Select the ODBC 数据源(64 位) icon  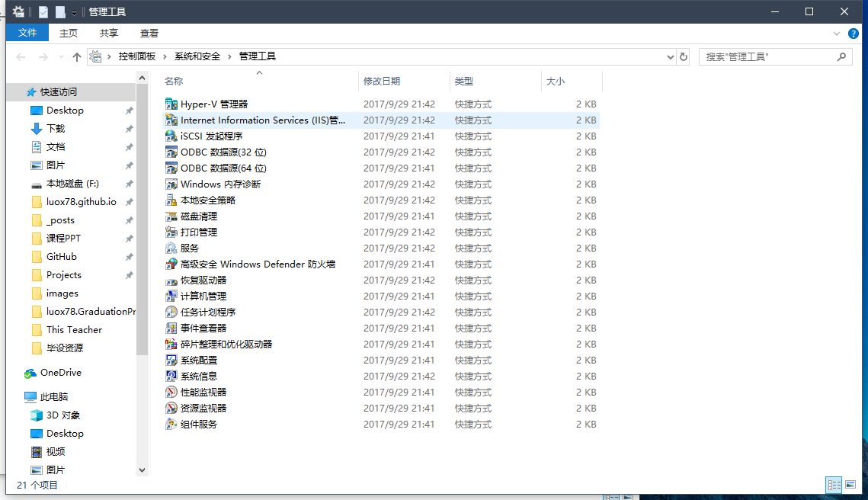coord(171,168)
